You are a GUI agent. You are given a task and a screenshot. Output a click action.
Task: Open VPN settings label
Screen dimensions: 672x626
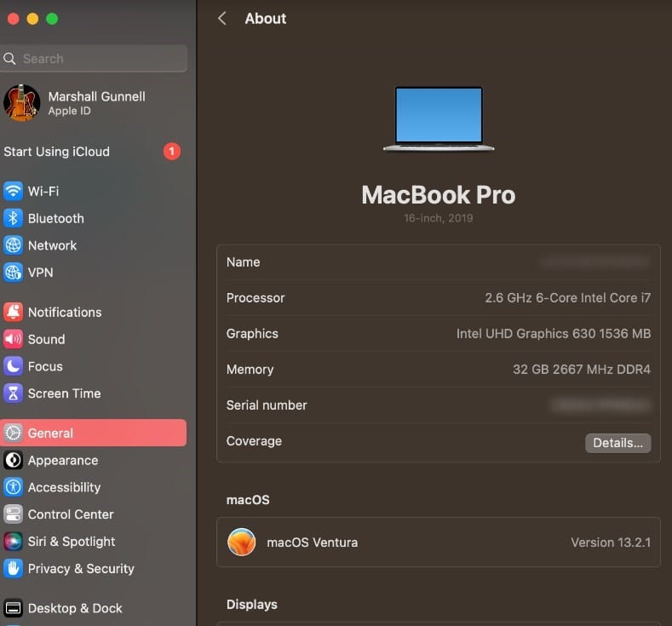tap(40, 272)
